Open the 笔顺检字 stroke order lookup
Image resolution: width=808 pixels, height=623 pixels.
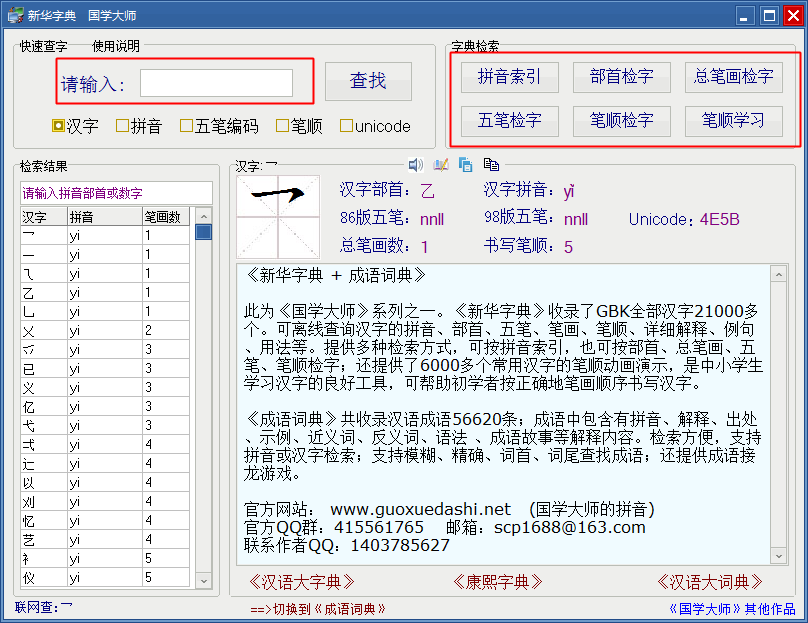point(621,121)
